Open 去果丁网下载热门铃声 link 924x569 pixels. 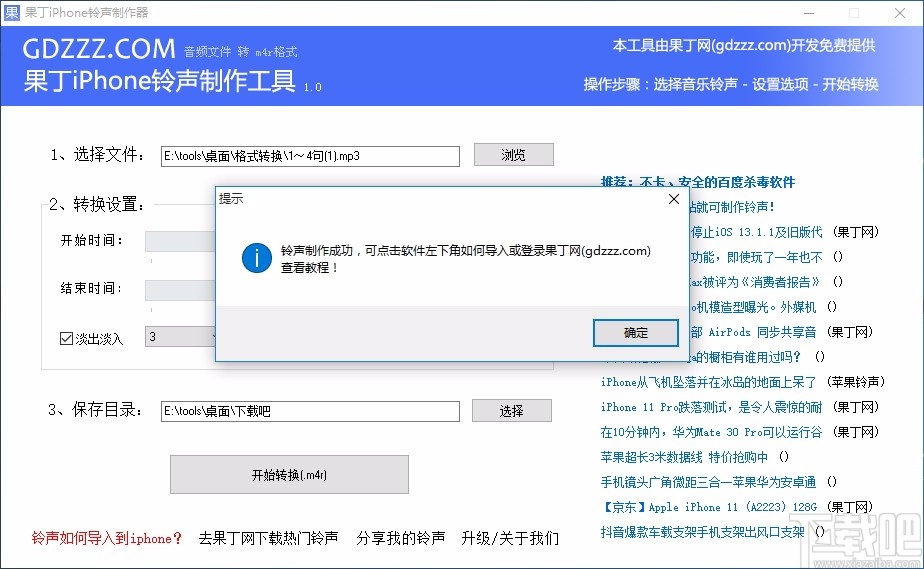pos(269,538)
